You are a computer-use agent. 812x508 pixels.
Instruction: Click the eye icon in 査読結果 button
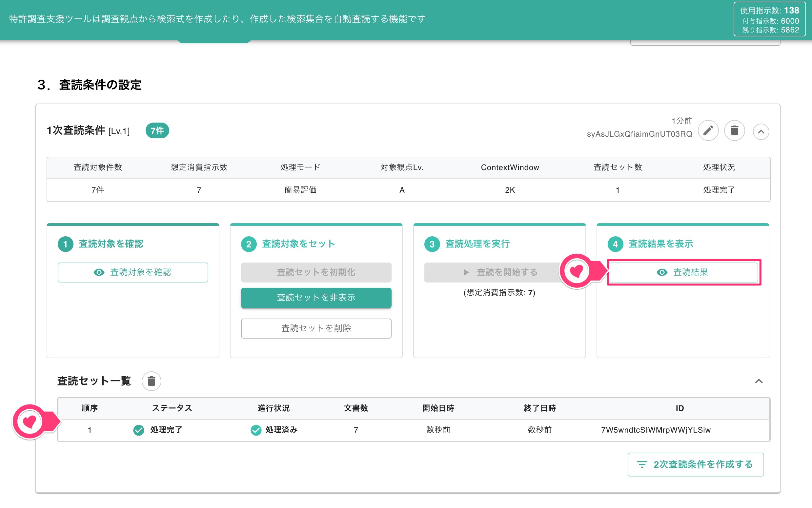click(x=662, y=272)
